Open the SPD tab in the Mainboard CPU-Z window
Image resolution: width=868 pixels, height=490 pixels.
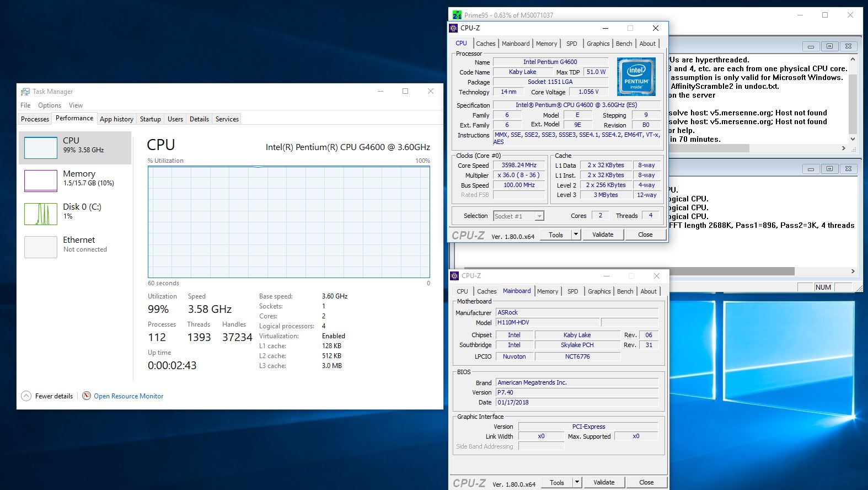(x=573, y=291)
